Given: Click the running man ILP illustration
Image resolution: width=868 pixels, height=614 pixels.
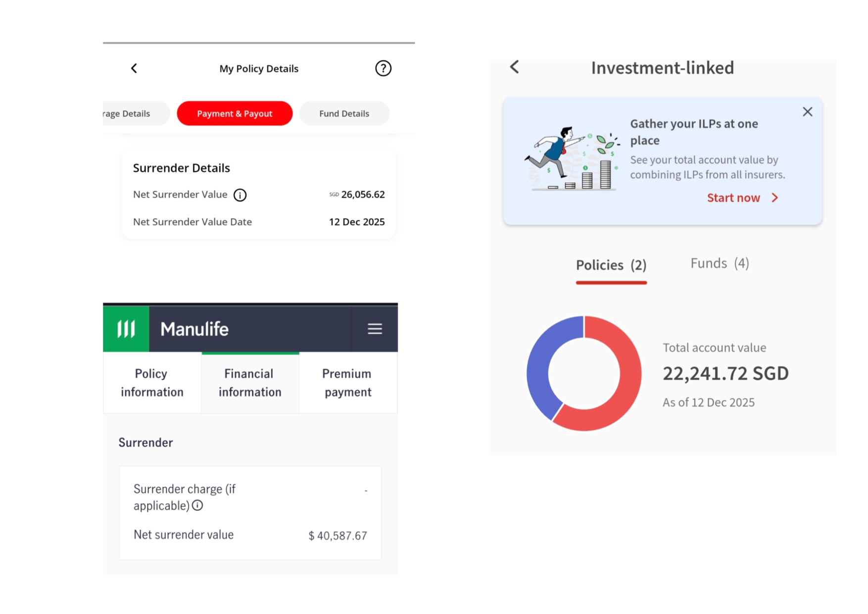Looking at the screenshot, I should (x=572, y=158).
